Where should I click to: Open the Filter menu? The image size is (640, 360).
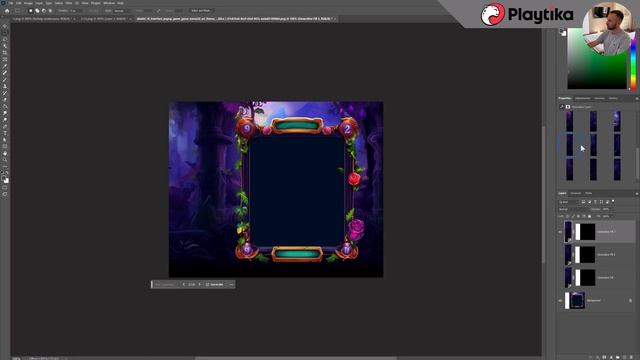coord(69,3)
